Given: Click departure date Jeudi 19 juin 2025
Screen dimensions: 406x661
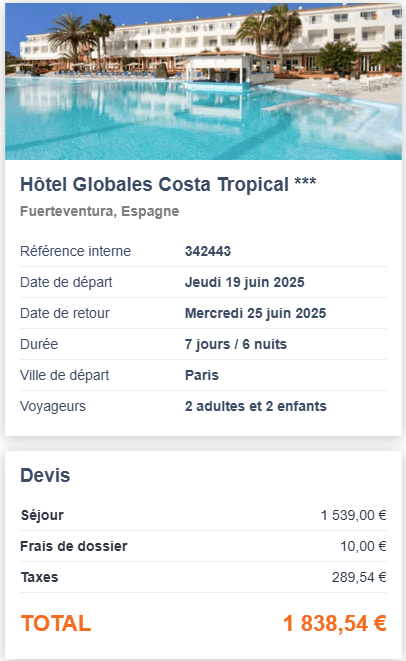Looking at the screenshot, I should [245, 282].
